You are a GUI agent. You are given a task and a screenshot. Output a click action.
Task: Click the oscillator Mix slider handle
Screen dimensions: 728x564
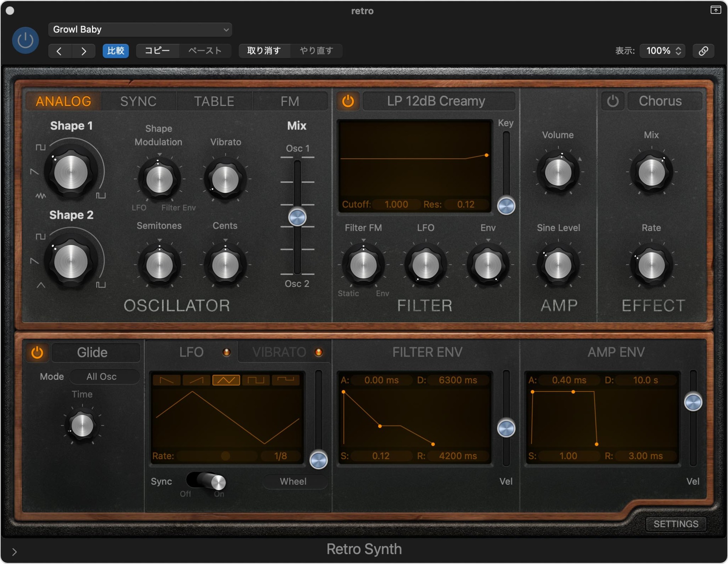(297, 217)
